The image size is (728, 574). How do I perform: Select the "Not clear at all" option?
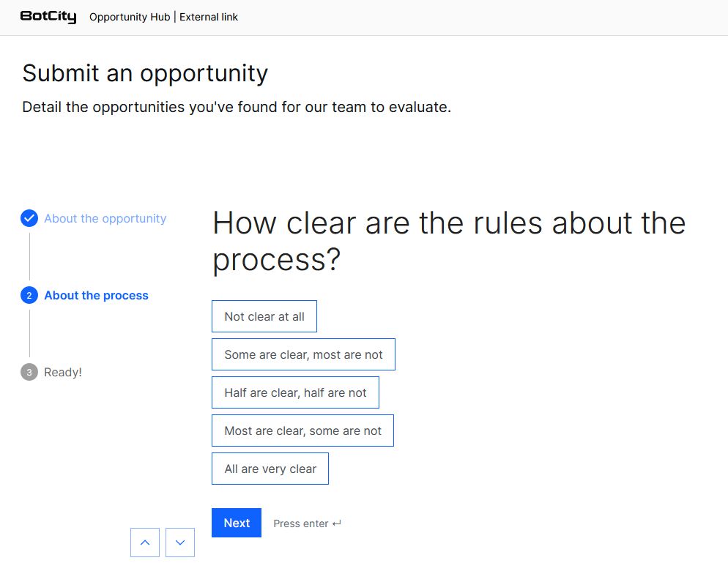(x=264, y=316)
